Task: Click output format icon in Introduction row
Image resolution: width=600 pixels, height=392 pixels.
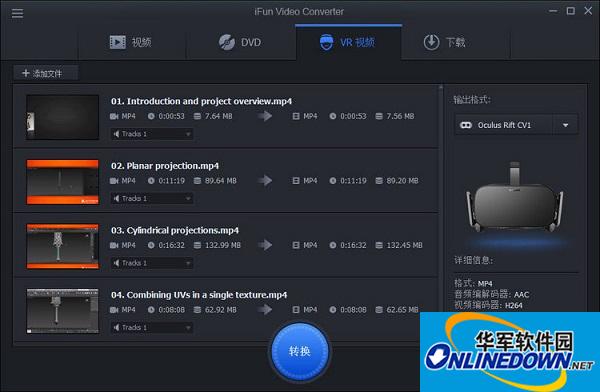Action: point(296,116)
